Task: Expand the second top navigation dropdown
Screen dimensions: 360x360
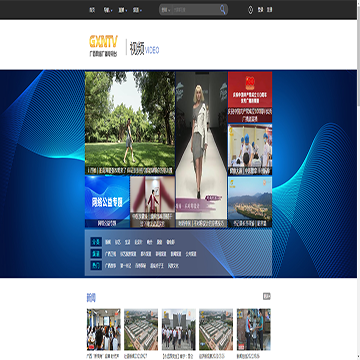Action: pyautogui.click(x=107, y=10)
